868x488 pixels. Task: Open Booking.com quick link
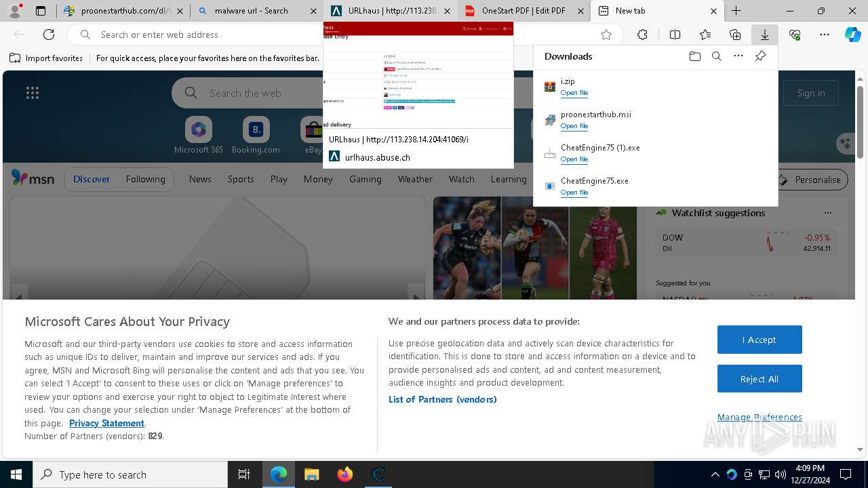click(256, 136)
